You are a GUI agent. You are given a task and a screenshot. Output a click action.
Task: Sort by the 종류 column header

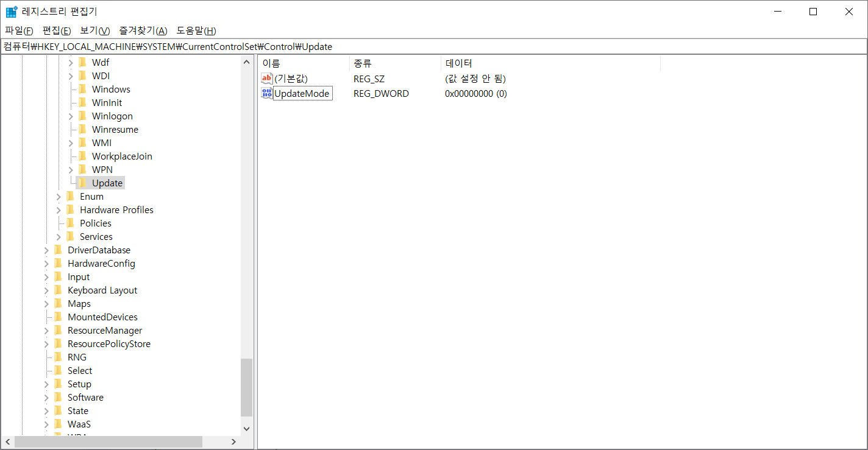[x=395, y=63]
